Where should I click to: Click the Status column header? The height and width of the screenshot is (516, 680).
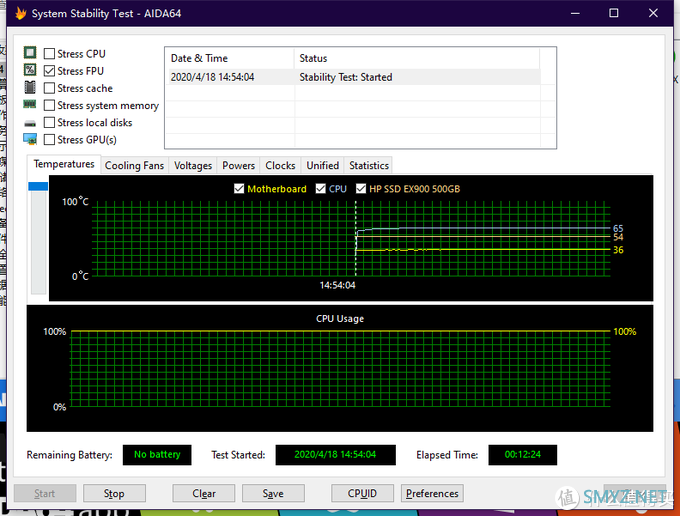click(417, 58)
